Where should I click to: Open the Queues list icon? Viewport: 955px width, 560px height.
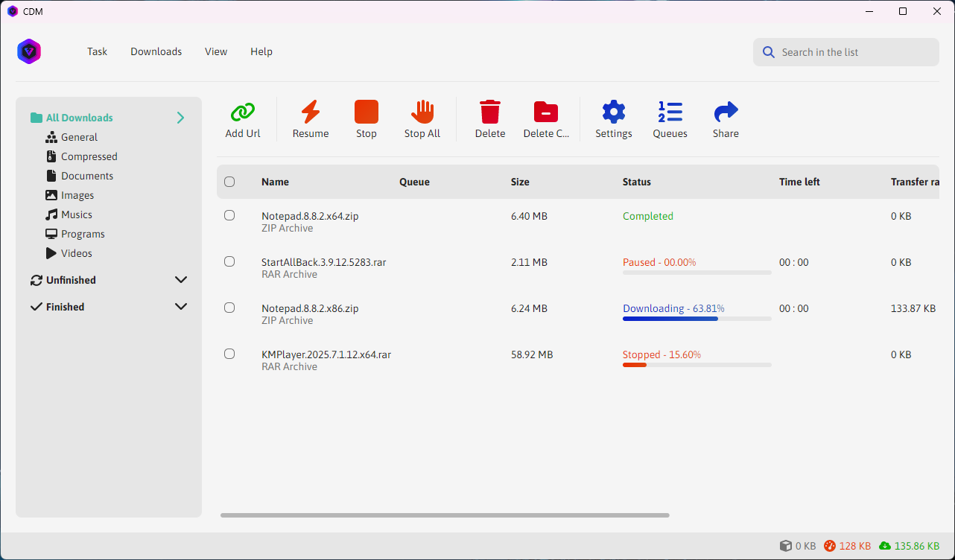(670, 112)
